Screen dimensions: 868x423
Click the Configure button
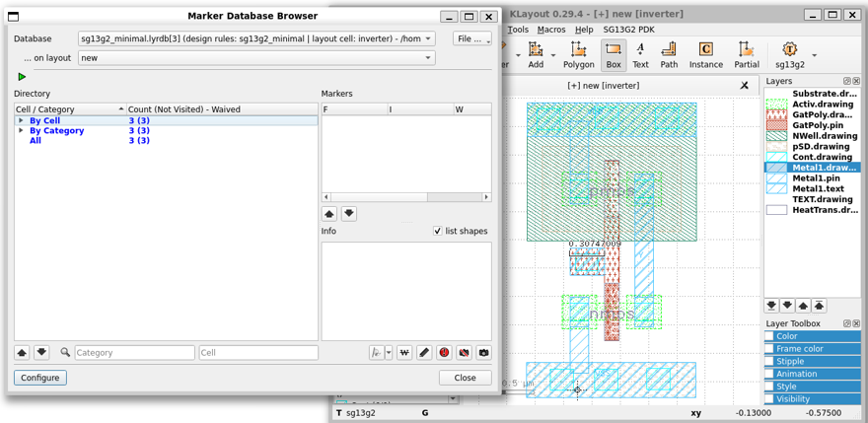click(40, 378)
